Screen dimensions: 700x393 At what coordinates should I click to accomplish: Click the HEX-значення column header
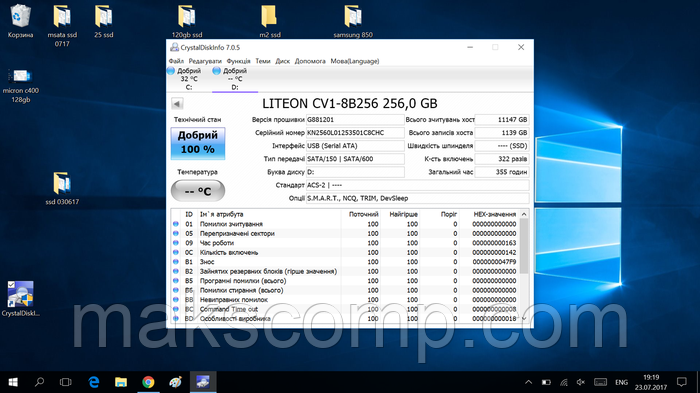coord(494,214)
